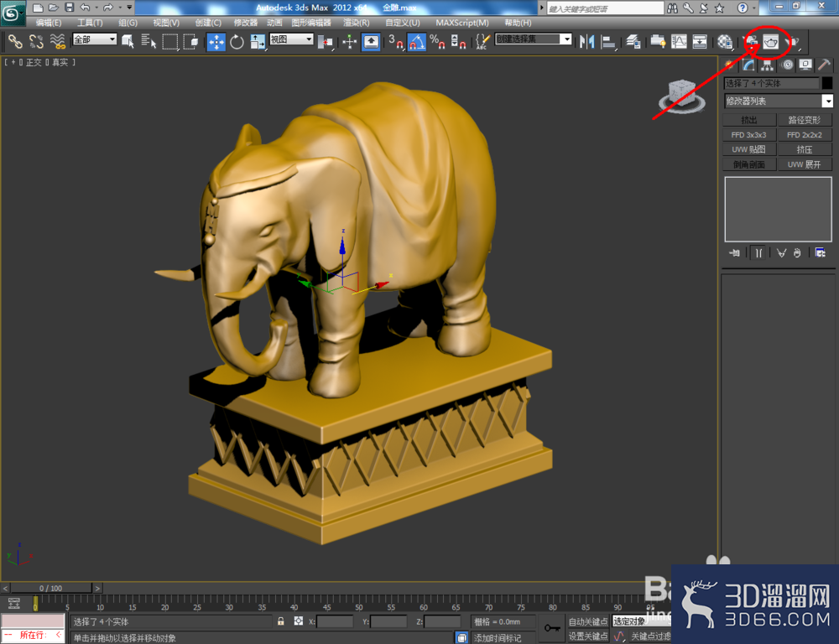Image resolution: width=839 pixels, height=644 pixels.
Task: Toggle Angle Snap
Action: (x=416, y=41)
